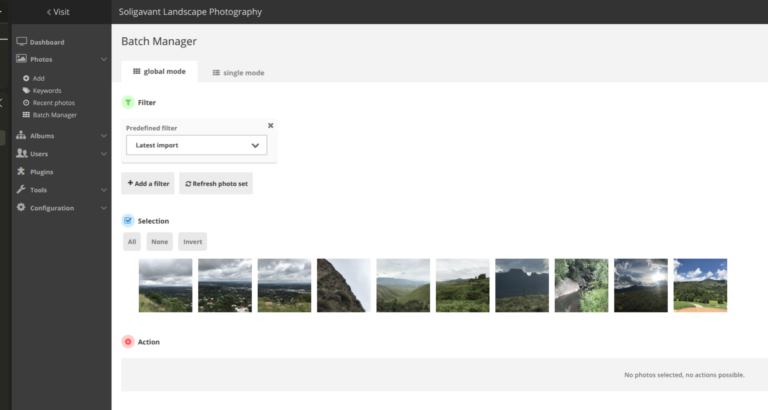
Task: Click the Invert selection button
Action: 192,241
